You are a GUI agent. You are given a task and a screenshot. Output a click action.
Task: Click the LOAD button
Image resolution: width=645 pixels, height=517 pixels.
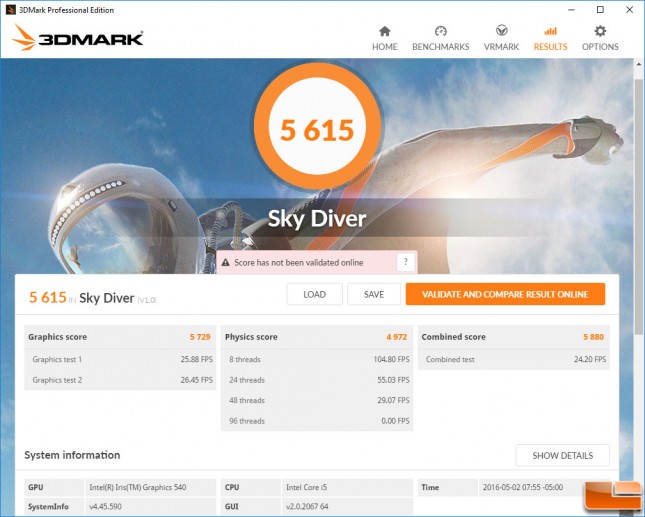[315, 294]
